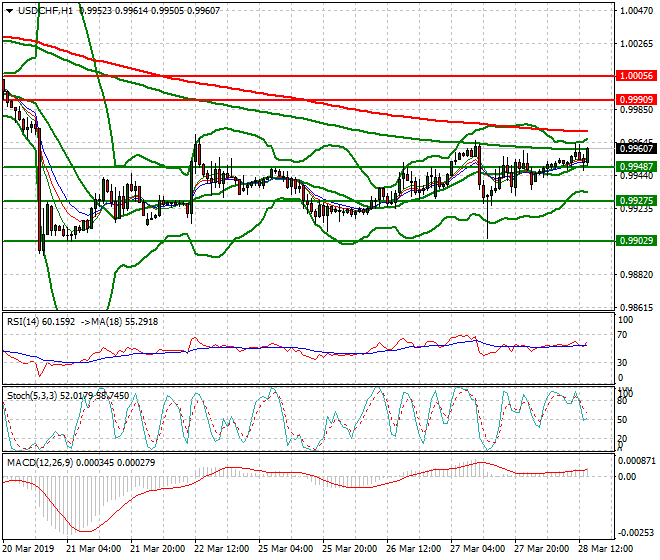The image size is (660, 560).
Task: Click the RSI scale value 30
Action: 623,363
